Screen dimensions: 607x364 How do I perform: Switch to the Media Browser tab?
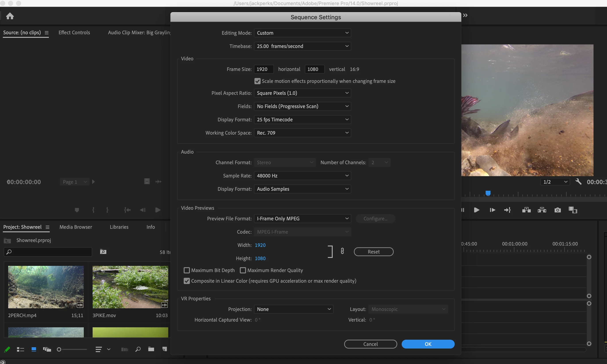coord(76,227)
